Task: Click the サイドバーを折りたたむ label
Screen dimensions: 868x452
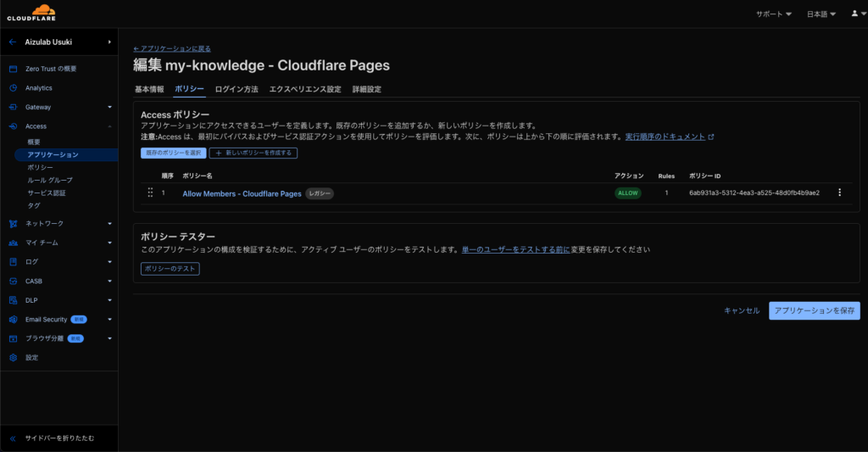Action: (59, 438)
